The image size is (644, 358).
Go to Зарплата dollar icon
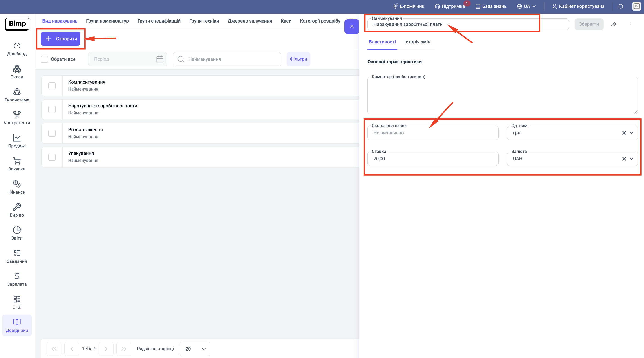click(x=17, y=276)
